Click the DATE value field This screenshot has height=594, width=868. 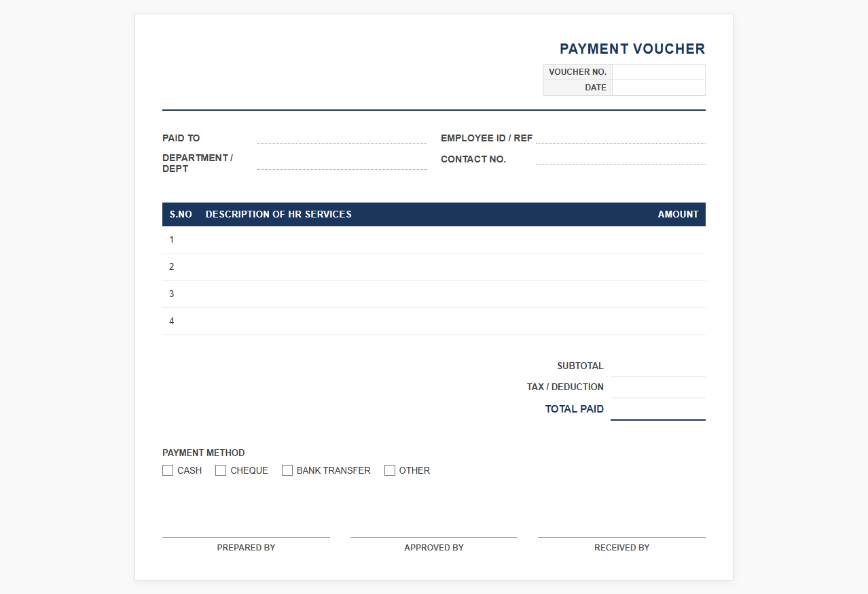pyautogui.click(x=659, y=88)
